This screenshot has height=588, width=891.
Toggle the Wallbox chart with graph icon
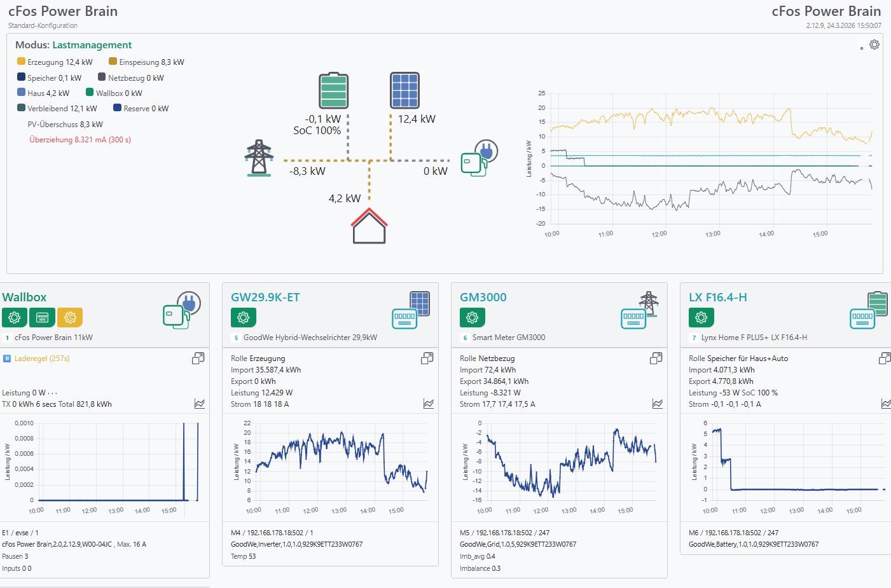tap(200, 404)
